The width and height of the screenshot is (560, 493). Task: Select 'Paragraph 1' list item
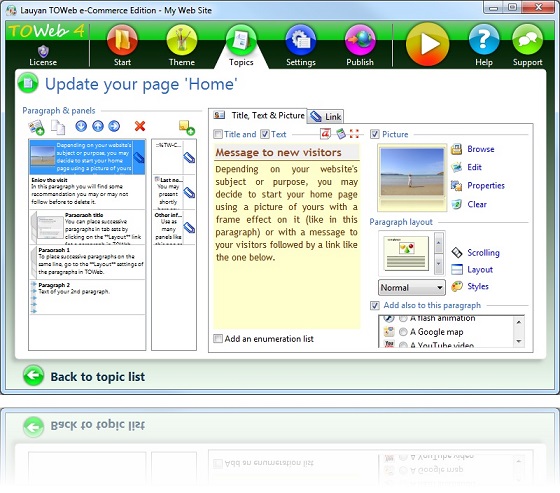point(87,262)
